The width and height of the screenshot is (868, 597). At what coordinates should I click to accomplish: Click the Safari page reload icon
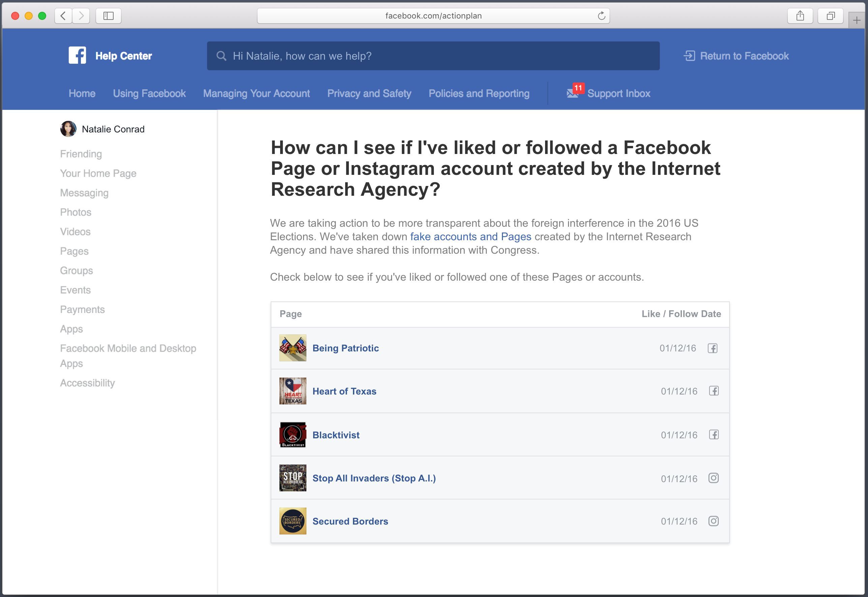point(601,16)
